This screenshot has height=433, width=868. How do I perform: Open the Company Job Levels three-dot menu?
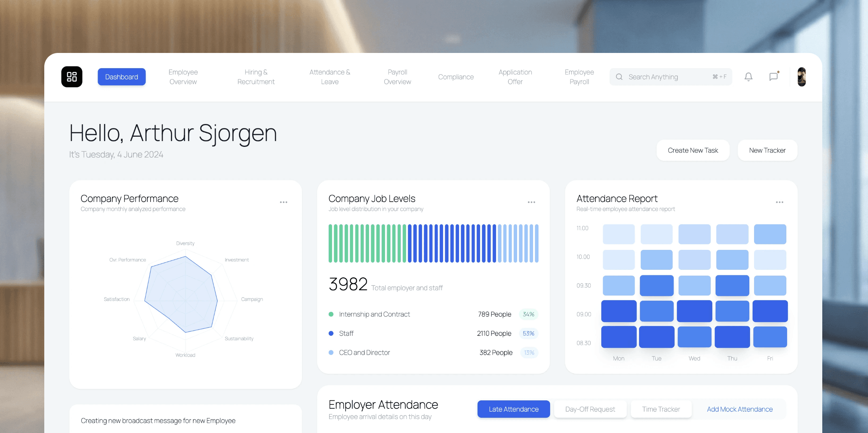531,202
